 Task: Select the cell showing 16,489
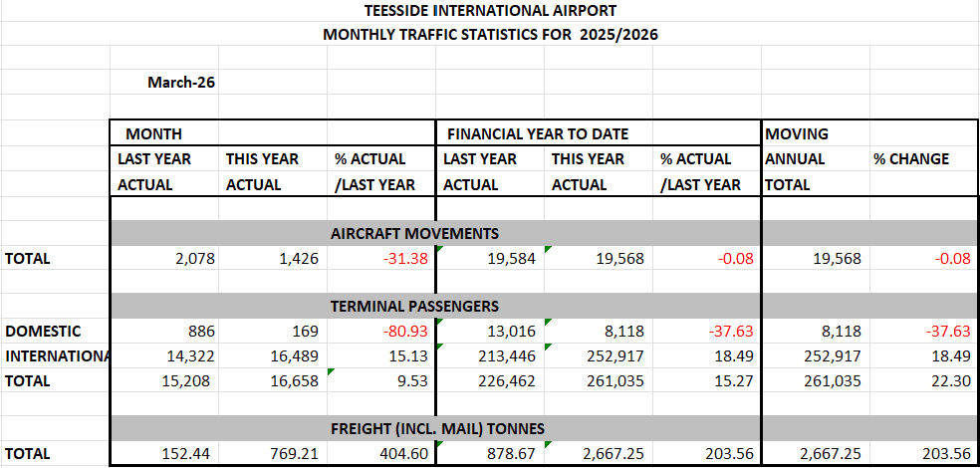coord(273,356)
